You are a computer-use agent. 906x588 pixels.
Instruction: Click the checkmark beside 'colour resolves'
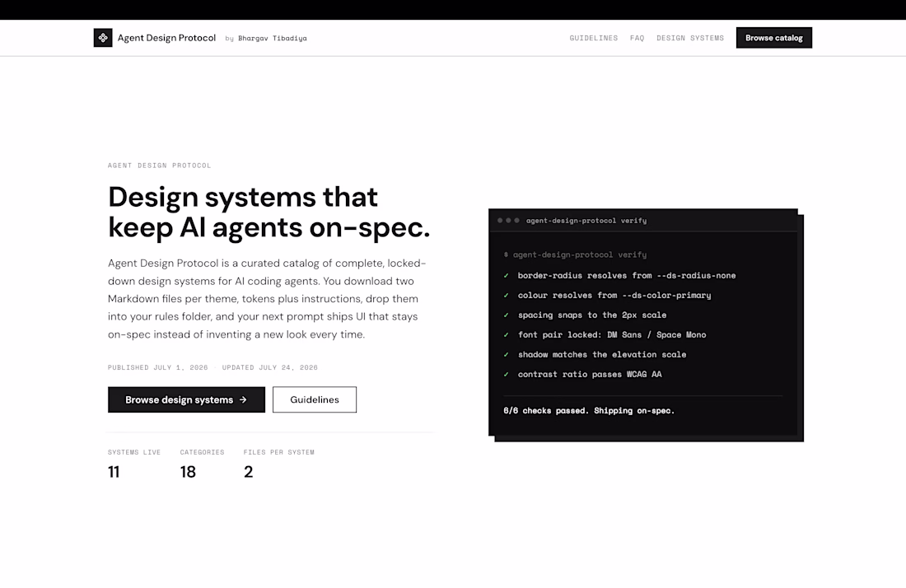pyautogui.click(x=507, y=295)
